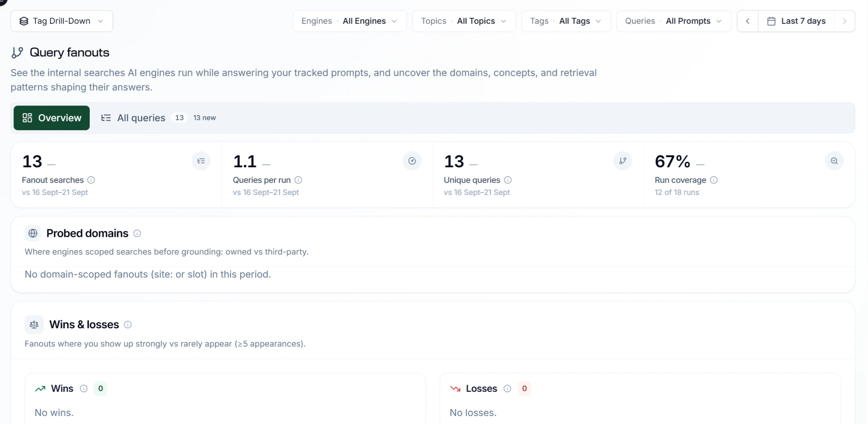The image size is (868, 424).
Task: Click the Probed domains globe icon
Action: point(33,233)
